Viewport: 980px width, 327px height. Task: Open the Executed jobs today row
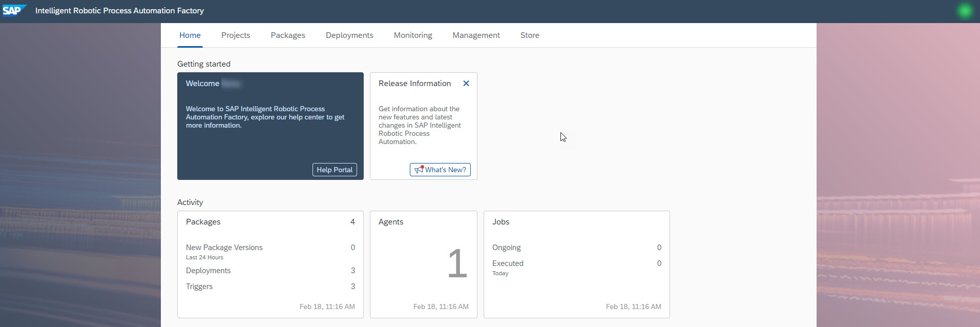508,263
